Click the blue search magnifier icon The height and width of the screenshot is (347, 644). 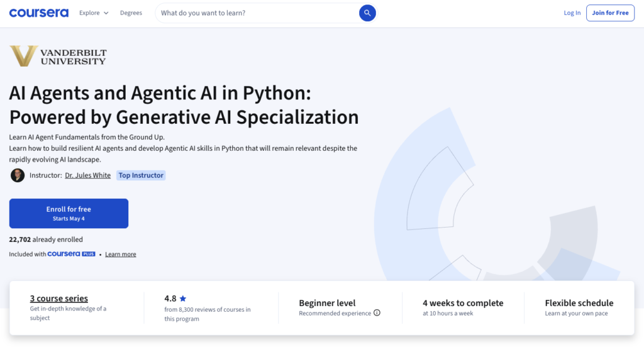click(367, 13)
